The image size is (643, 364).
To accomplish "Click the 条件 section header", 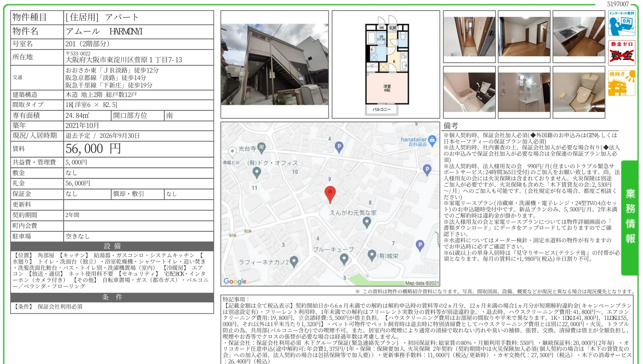I will [x=112, y=297].
